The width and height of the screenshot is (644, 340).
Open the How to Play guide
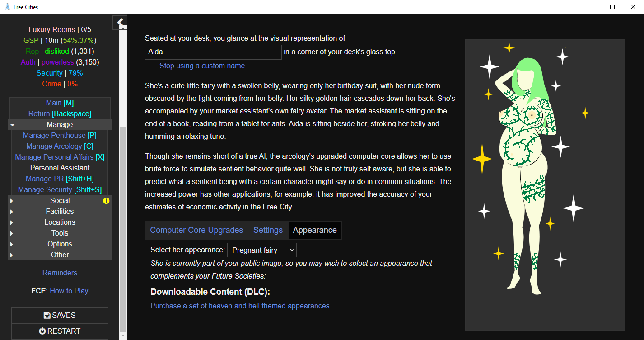point(69,291)
